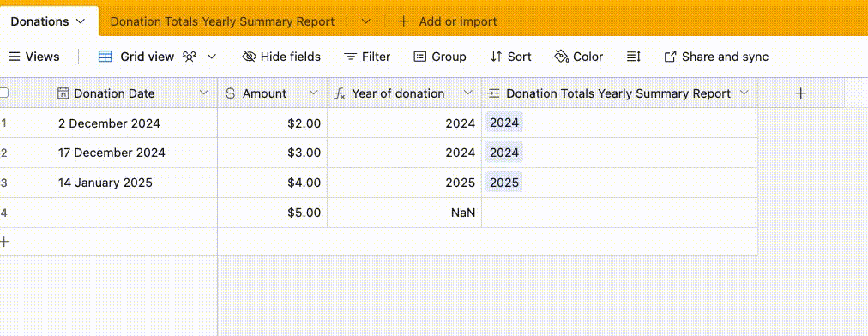Open the Sort tool

coord(510,57)
